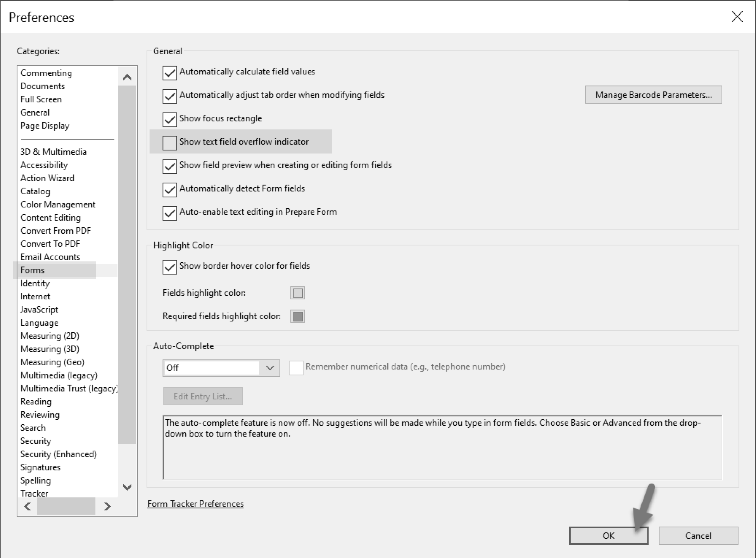Click the Manage Barcode Parameters button

(x=653, y=95)
